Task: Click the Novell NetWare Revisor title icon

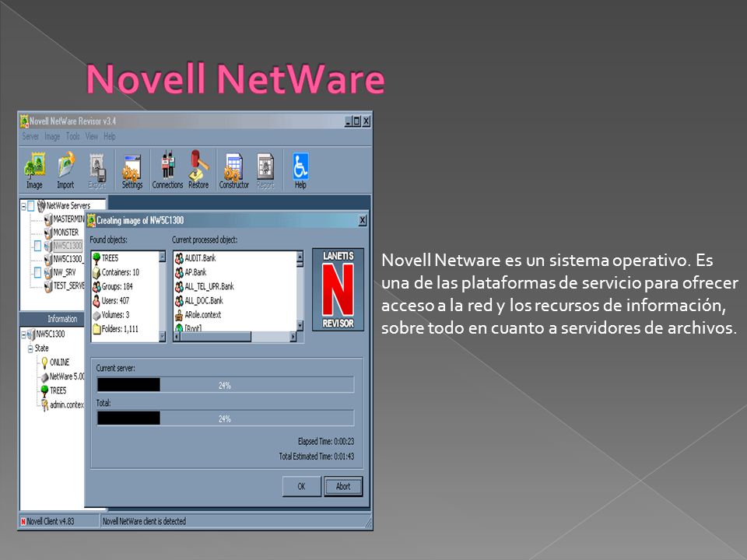Action: point(24,121)
